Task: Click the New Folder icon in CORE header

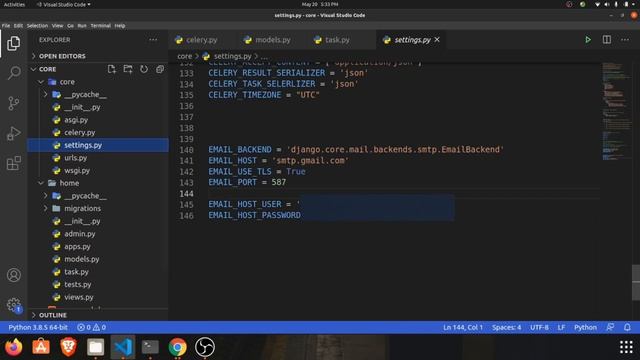Action: pyautogui.click(x=128, y=69)
